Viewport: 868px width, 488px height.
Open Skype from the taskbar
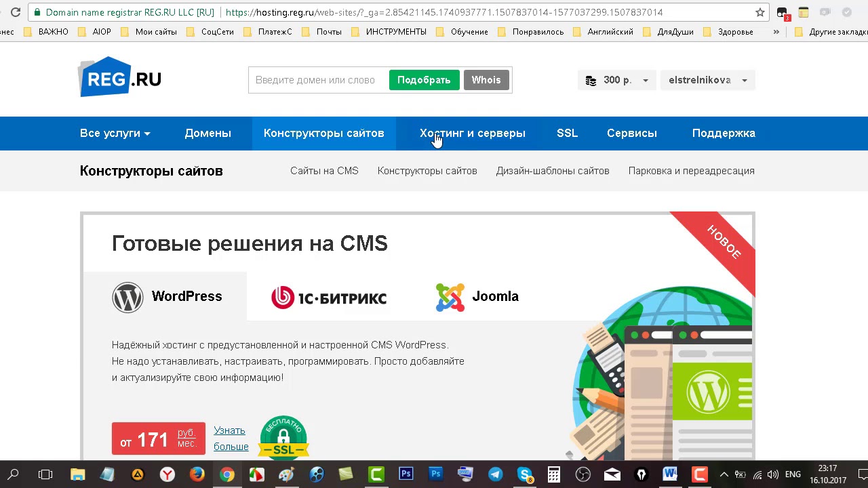(524, 474)
